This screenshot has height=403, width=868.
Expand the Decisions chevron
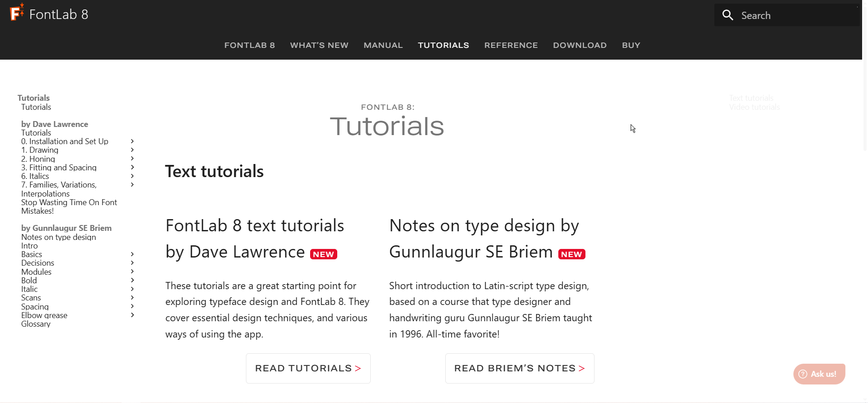pyautogui.click(x=132, y=263)
